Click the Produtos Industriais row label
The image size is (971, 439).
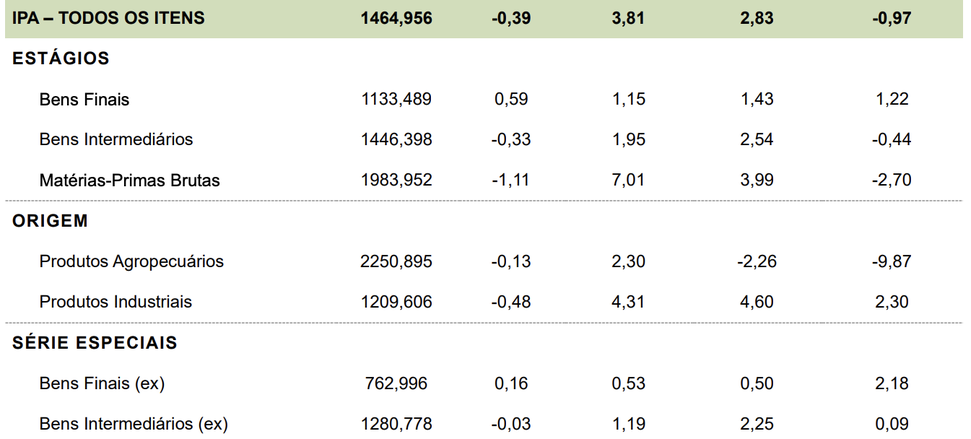tap(115, 302)
